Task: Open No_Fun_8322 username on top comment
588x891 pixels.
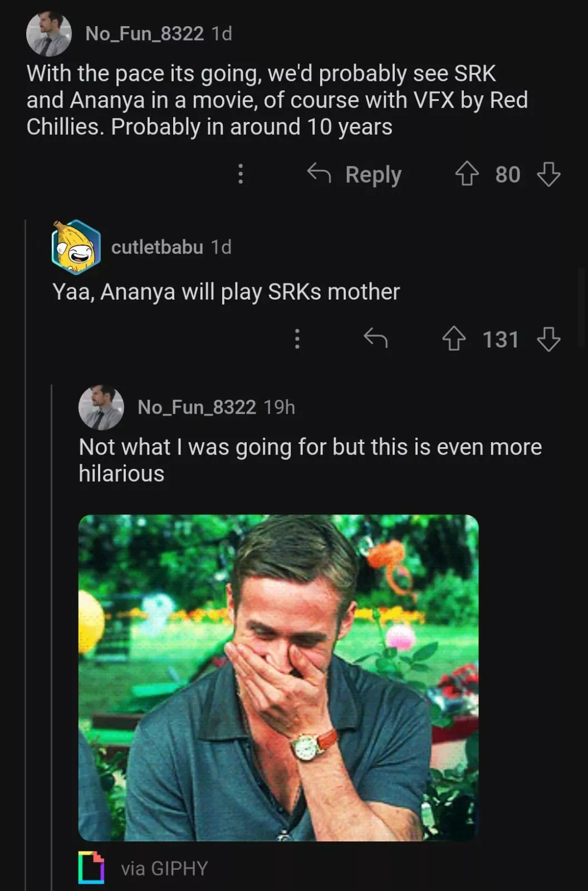Action: click(144, 34)
